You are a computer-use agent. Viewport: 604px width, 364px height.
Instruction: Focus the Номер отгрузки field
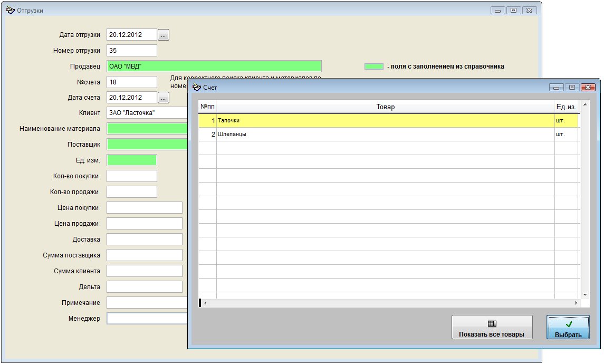(x=132, y=51)
